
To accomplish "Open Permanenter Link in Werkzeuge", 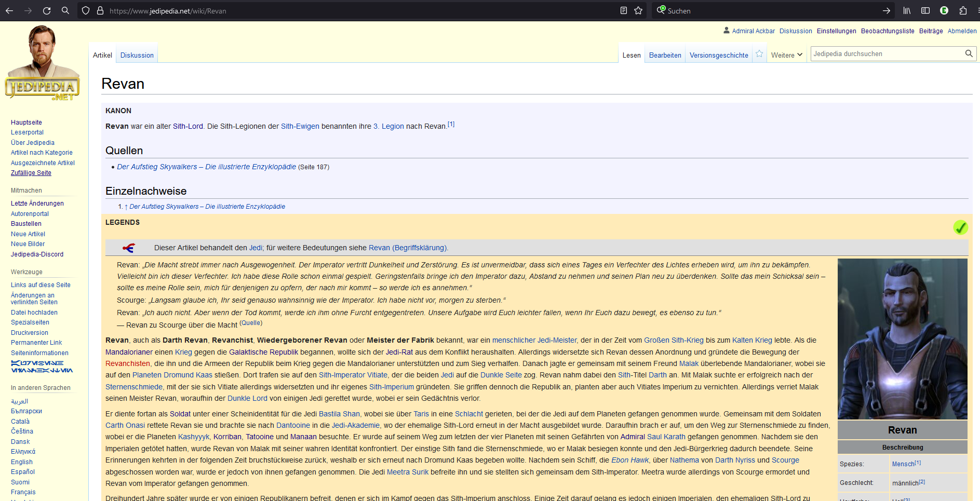I will [36, 343].
